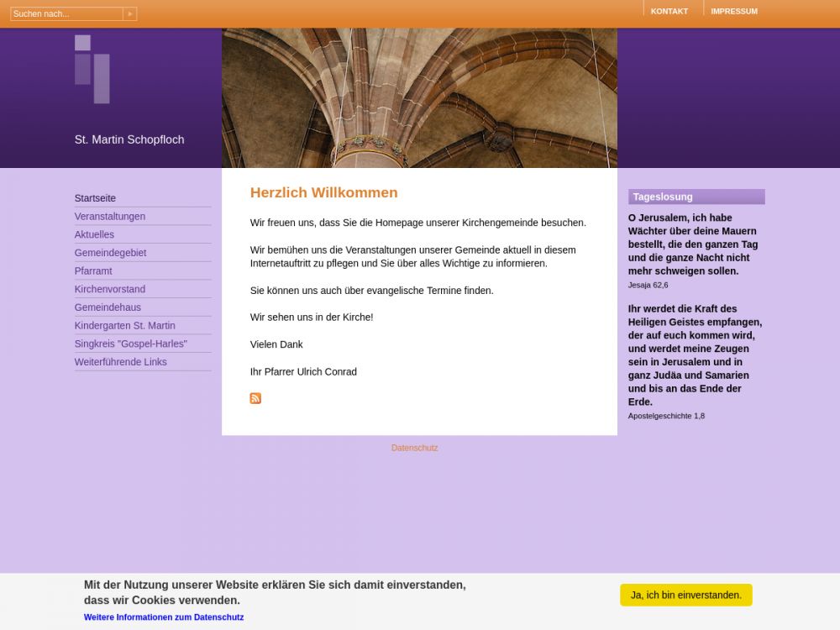Open Gemeindehaus from the sidebar
The height and width of the screenshot is (630, 840).
pyautogui.click(x=108, y=307)
